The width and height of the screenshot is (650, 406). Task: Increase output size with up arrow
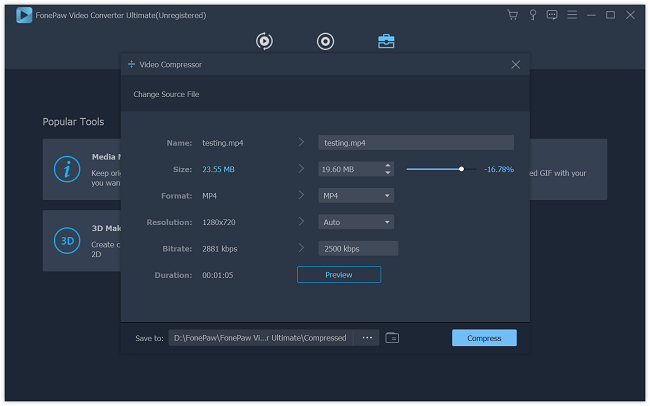388,165
